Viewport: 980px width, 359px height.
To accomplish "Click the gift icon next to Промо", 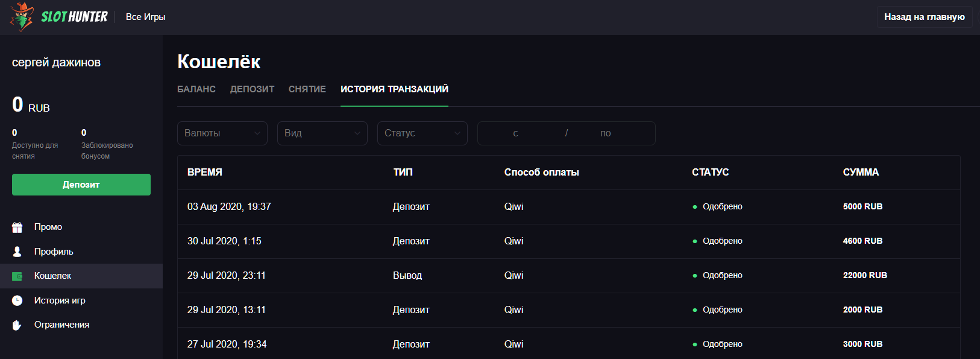I will [x=17, y=227].
